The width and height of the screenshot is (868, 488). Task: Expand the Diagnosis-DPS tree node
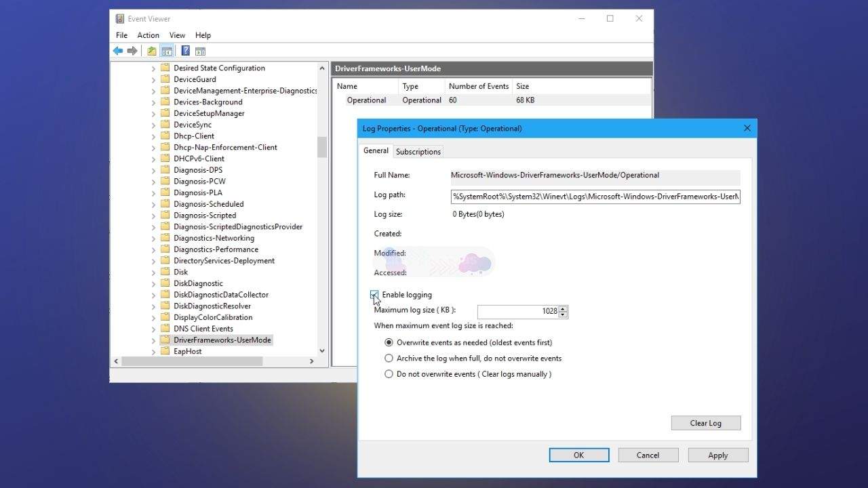point(153,170)
